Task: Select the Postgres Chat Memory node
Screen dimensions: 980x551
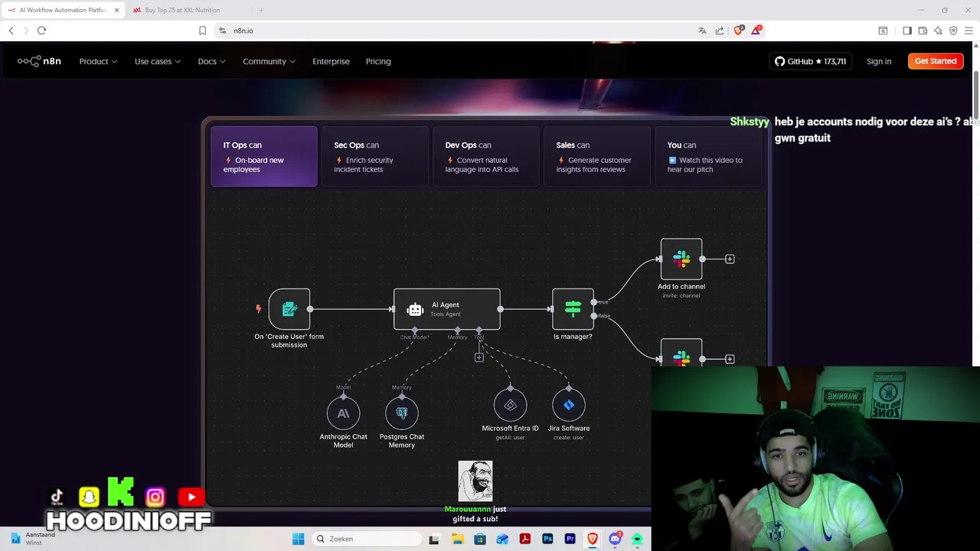Action: tap(402, 414)
